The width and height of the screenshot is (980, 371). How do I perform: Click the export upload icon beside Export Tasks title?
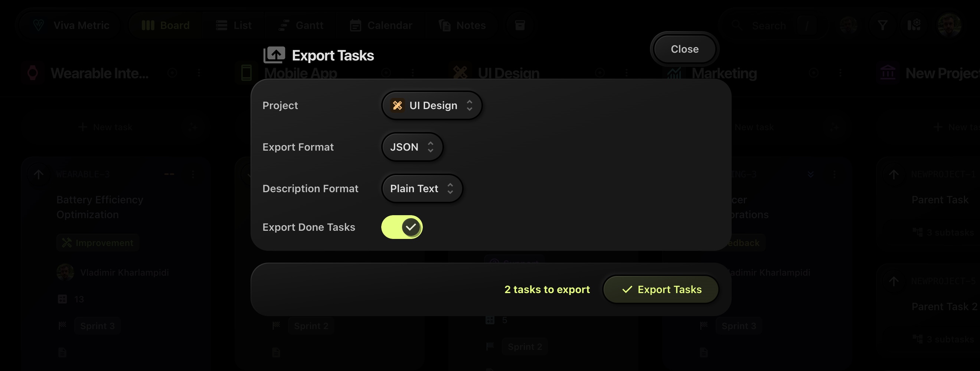[275, 55]
